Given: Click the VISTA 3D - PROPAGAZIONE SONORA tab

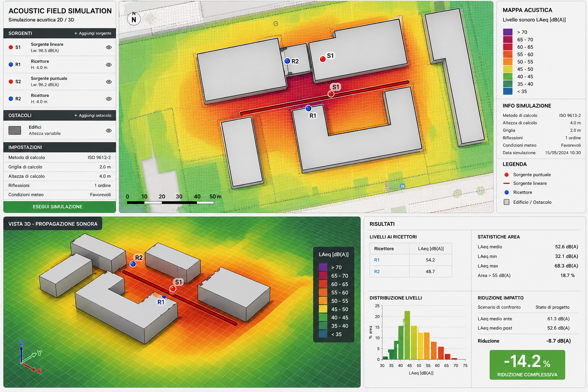Looking at the screenshot, I should [53, 224].
